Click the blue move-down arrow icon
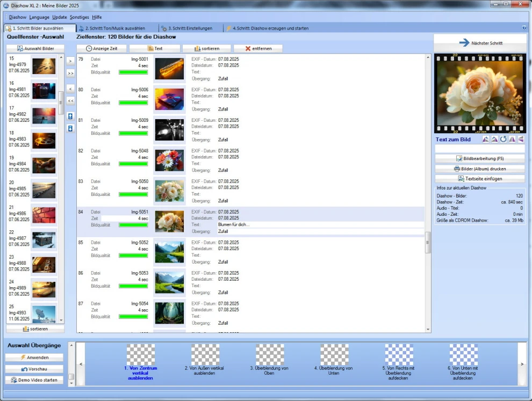 (70, 128)
